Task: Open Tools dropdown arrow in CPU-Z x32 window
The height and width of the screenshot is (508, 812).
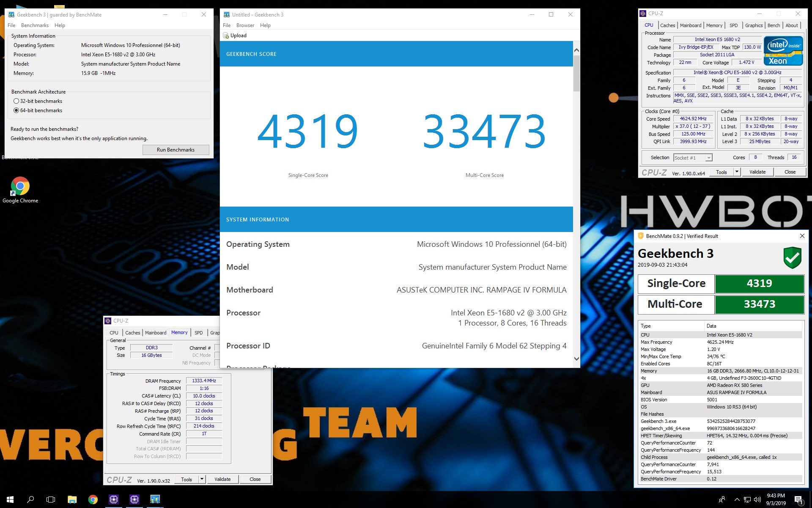Action: (x=202, y=479)
